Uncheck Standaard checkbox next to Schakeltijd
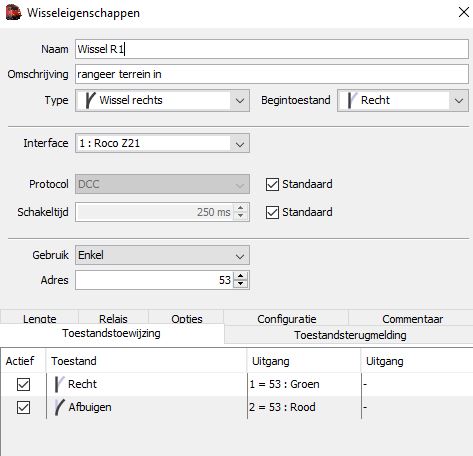Screen dimensions: 473x456 click(272, 212)
